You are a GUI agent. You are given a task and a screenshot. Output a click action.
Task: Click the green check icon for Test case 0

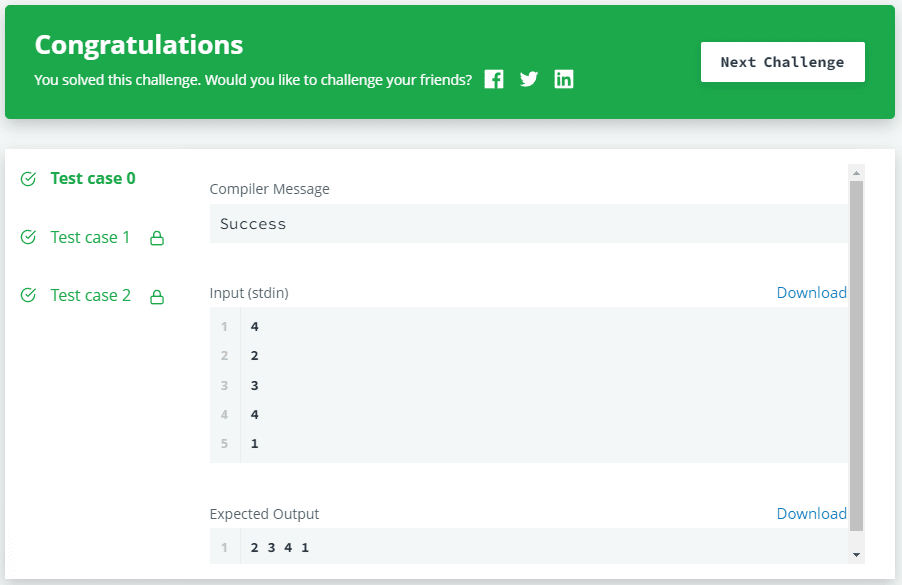29,179
